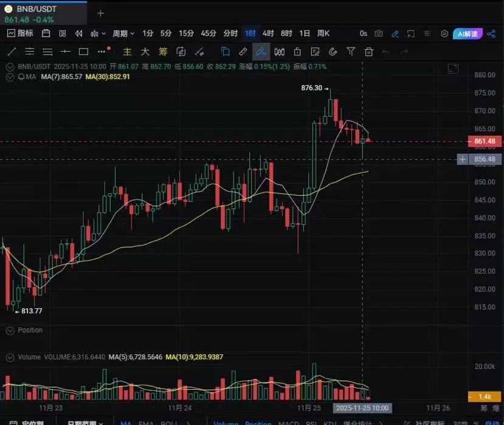
Task: Select the active 1时 timeframe
Action: pos(250,33)
